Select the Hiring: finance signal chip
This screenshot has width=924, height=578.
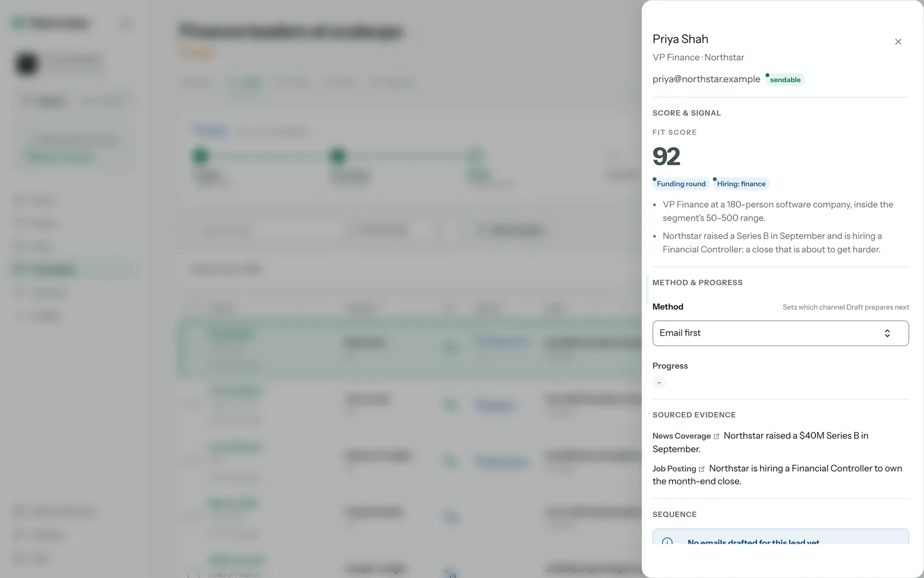point(741,184)
